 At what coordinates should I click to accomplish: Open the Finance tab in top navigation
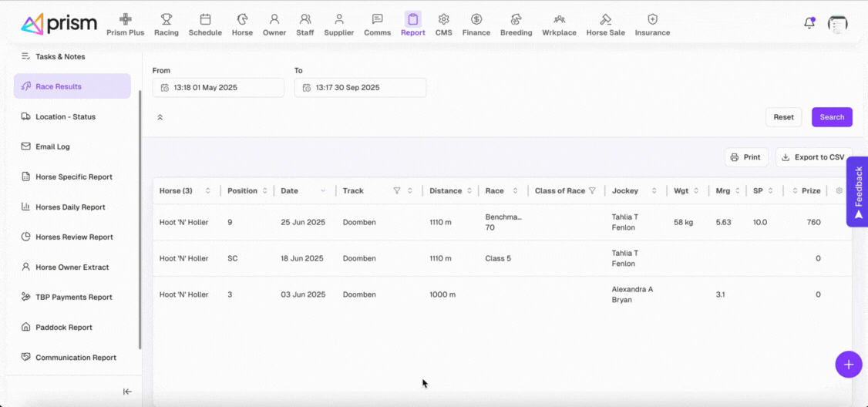point(476,25)
